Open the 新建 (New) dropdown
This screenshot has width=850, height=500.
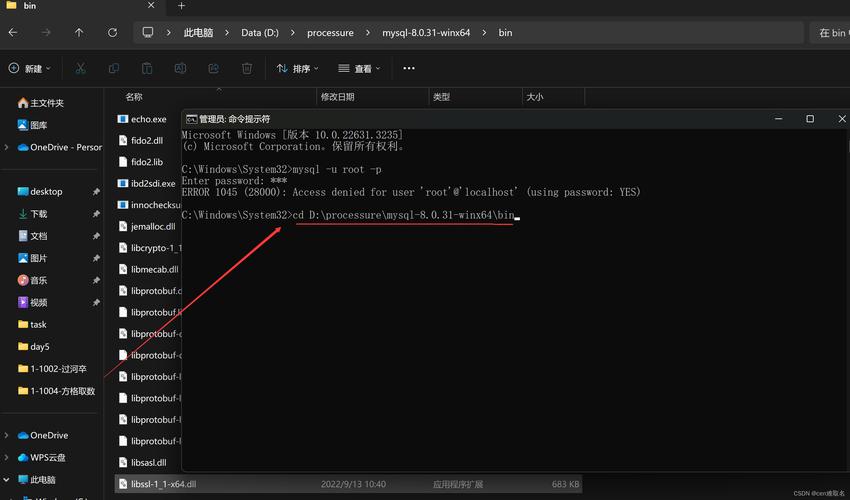tap(27, 68)
